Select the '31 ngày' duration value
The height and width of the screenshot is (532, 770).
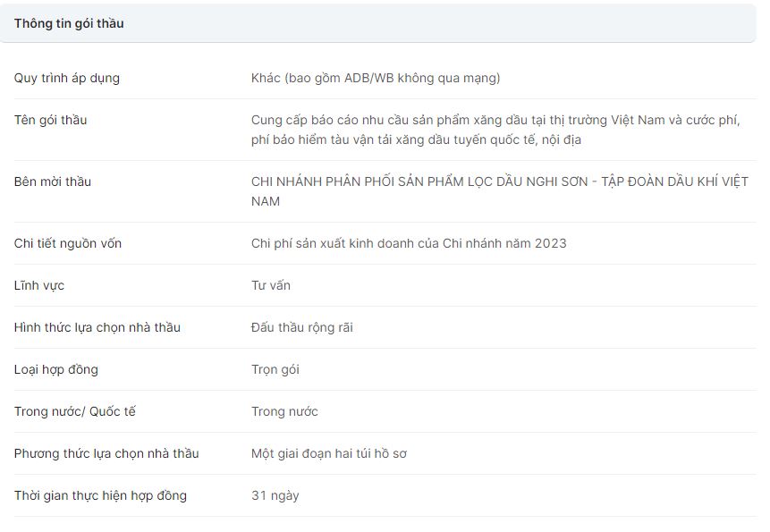coord(275,495)
